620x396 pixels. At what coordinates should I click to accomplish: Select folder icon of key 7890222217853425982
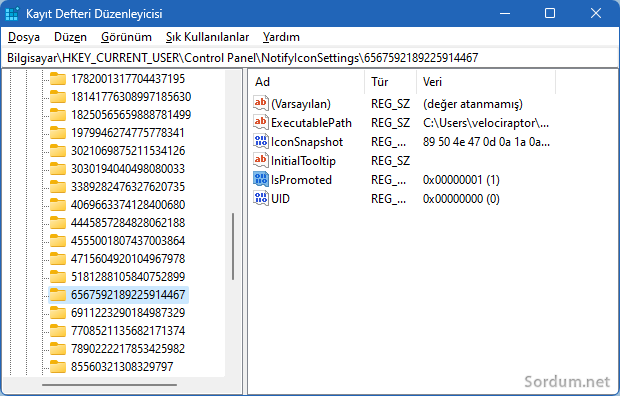click(x=58, y=349)
